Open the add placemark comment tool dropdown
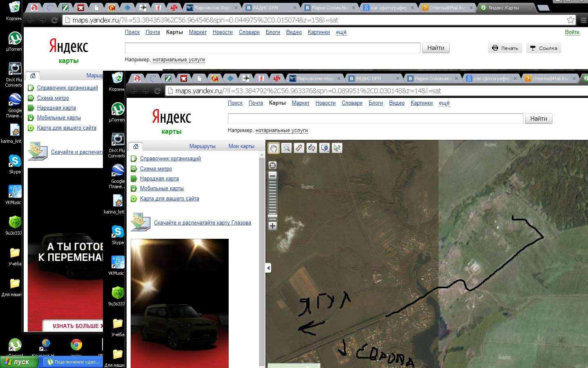This screenshot has width=588, height=368. pyautogui.click(x=325, y=148)
